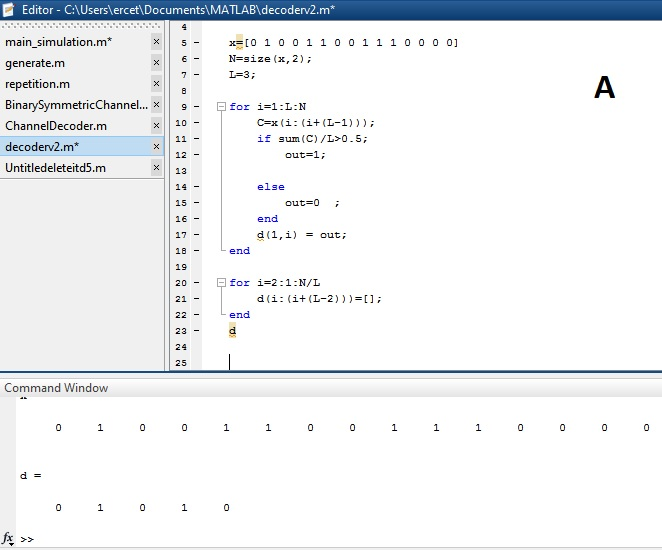The image size is (662, 550).
Task: Collapse the for loop at line 20
Action: pos(221,283)
